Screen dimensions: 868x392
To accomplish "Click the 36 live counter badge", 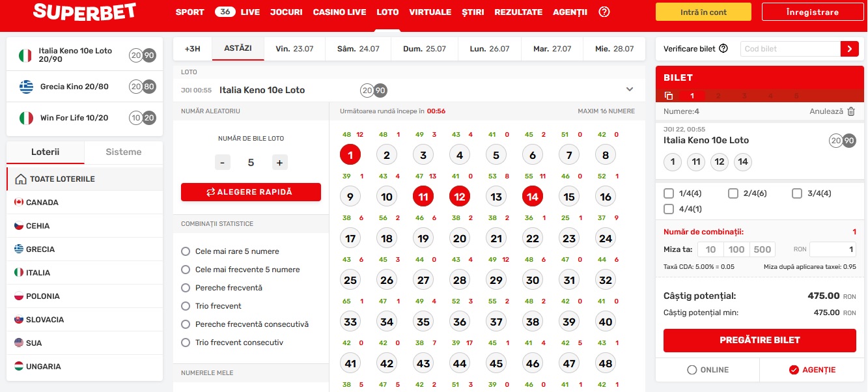I will [x=225, y=12].
